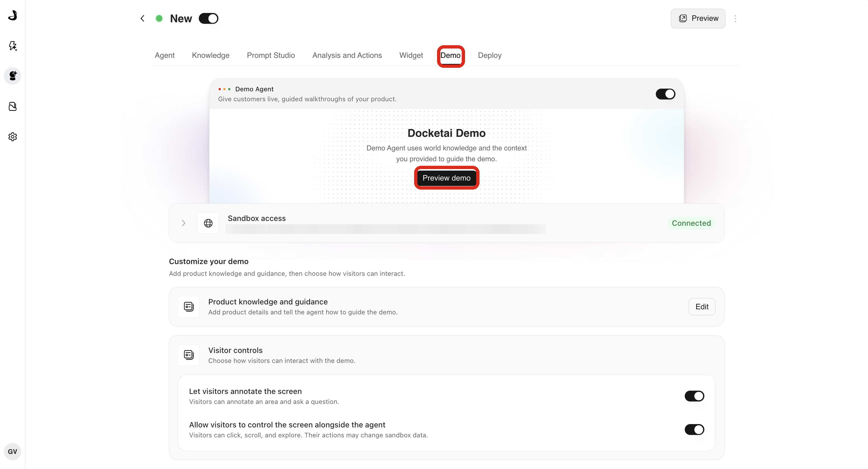868x469 pixels.
Task: Click the GV user avatar
Action: [x=12, y=452]
